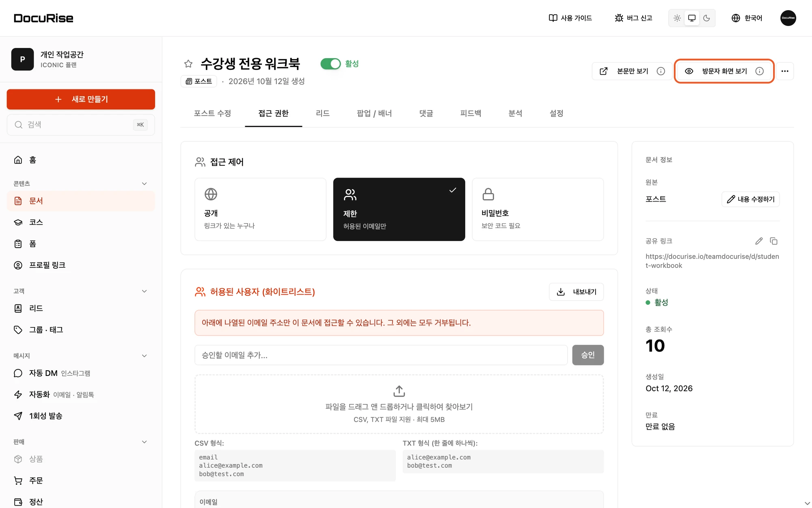Viewport: 812px width, 508px height.
Task: Open the three-dot more options menu
Action: [785, 71]
